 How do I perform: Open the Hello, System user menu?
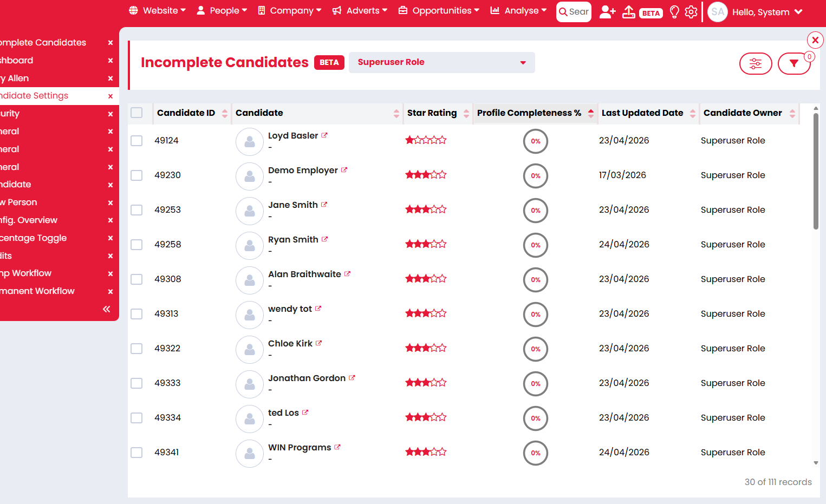click(767, 12)
